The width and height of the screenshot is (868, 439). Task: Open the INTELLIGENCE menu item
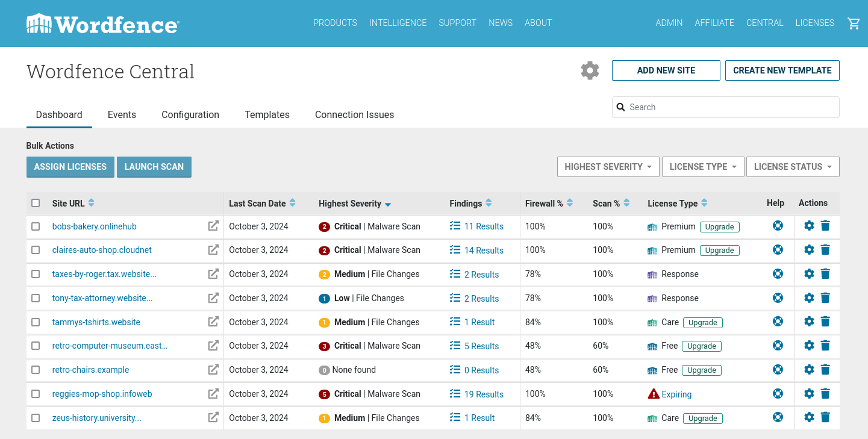tap(398, 23)
